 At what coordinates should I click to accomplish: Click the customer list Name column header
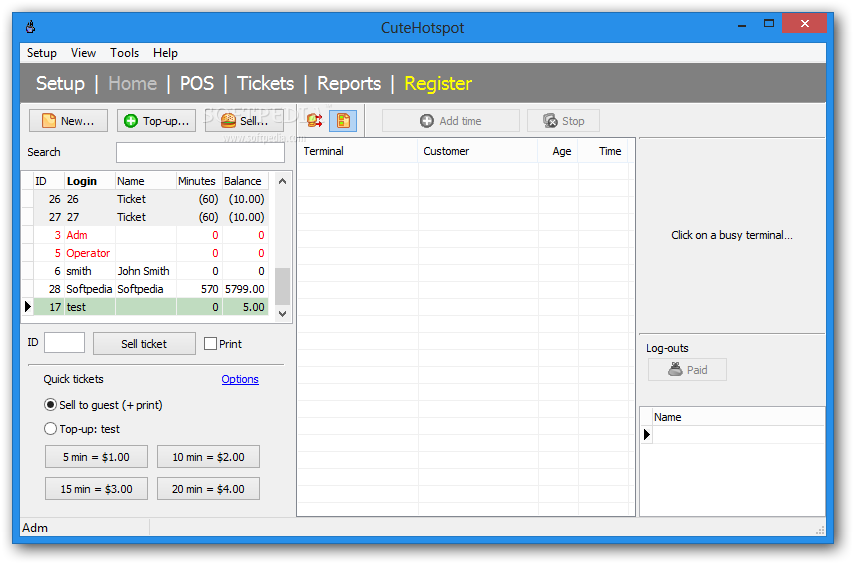tap(145, 181)
